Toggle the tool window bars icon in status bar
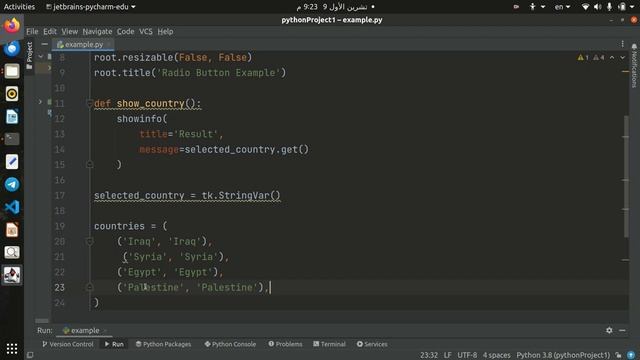Viewport: 640px width, 360px height. coord(30,355)
